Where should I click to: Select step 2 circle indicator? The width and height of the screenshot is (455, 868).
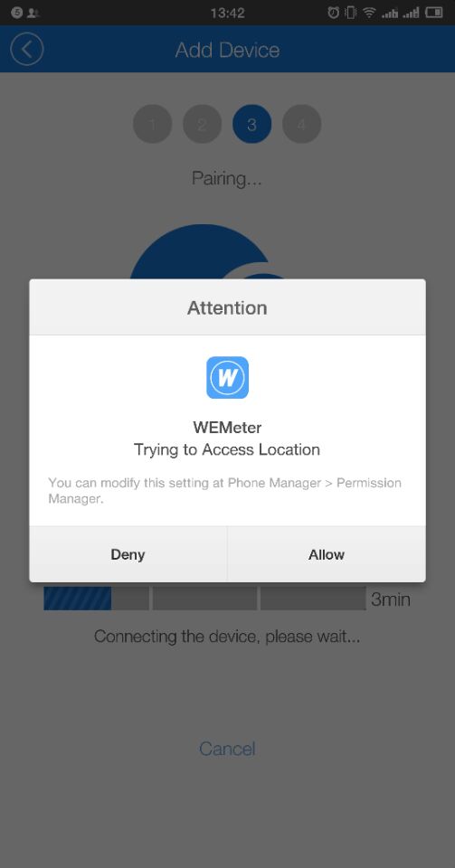(x=202, y=124)
